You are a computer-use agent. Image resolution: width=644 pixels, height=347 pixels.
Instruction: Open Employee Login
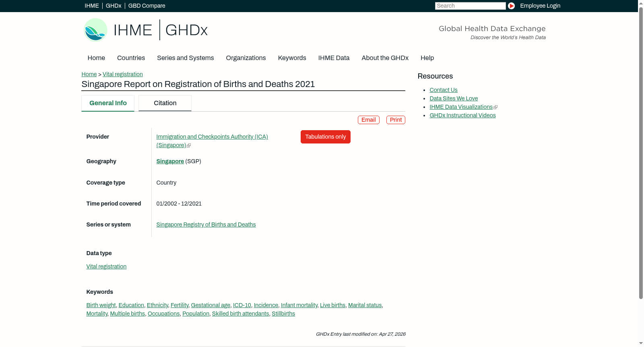[x=540, y=6]
